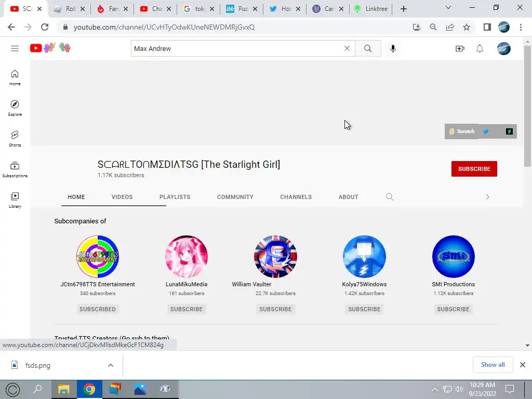532x399 pixels.
Task: Click the share page icon
Action: (x=450, y=27)
